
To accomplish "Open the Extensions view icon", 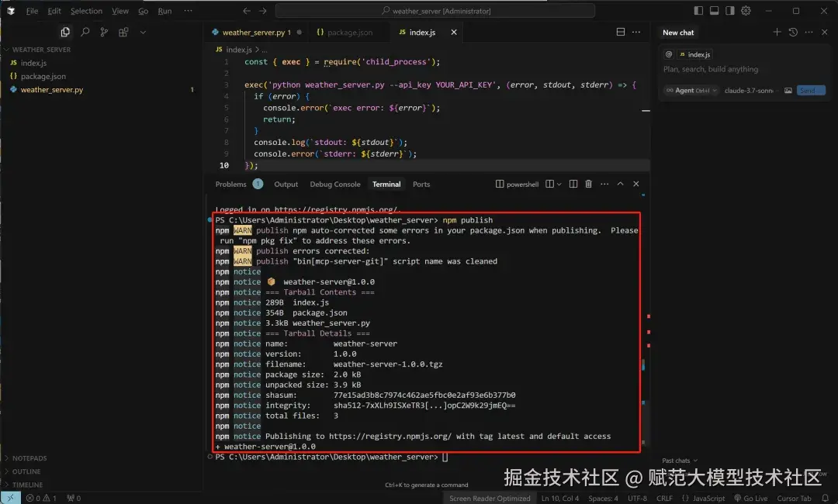I will (x=123, y=32).
